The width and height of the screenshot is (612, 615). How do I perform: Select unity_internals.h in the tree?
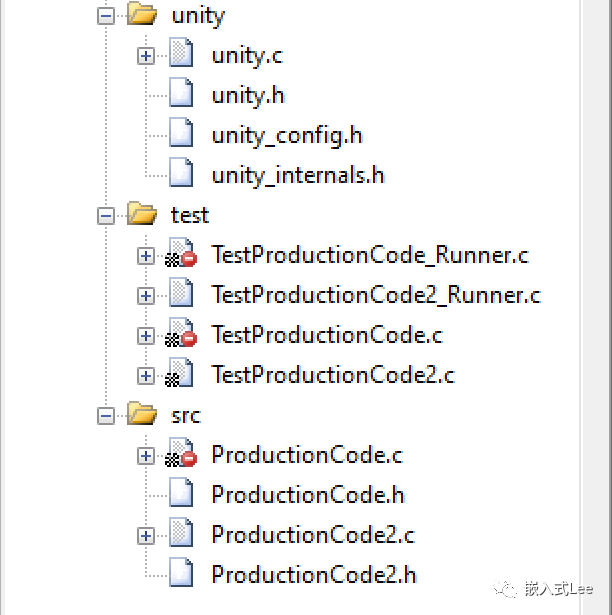pos(297,175)
